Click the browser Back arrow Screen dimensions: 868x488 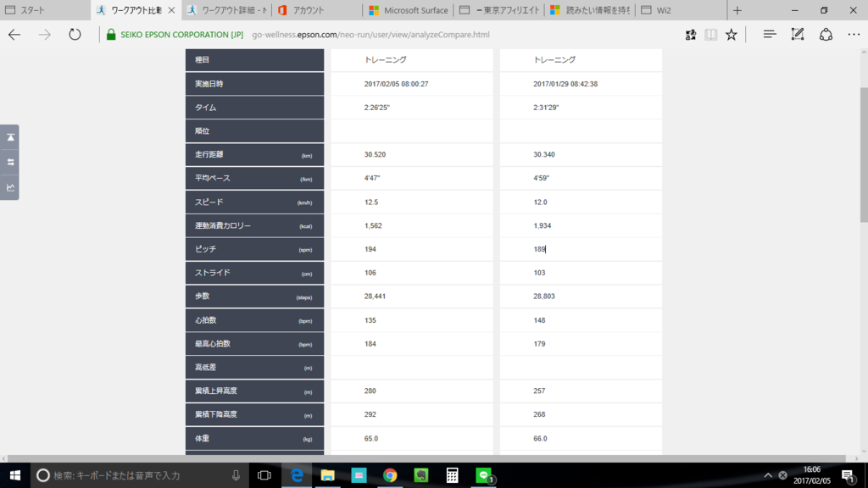pos(14,34)
